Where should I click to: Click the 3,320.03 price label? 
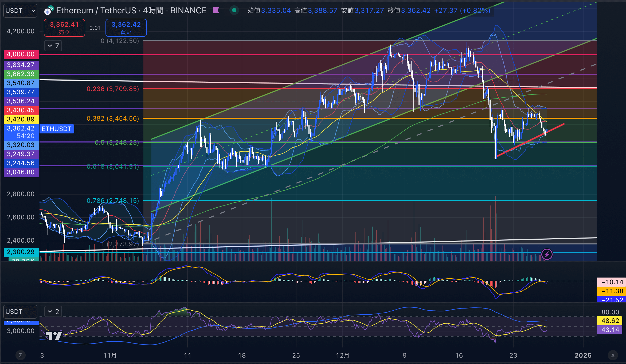point(21,145)
